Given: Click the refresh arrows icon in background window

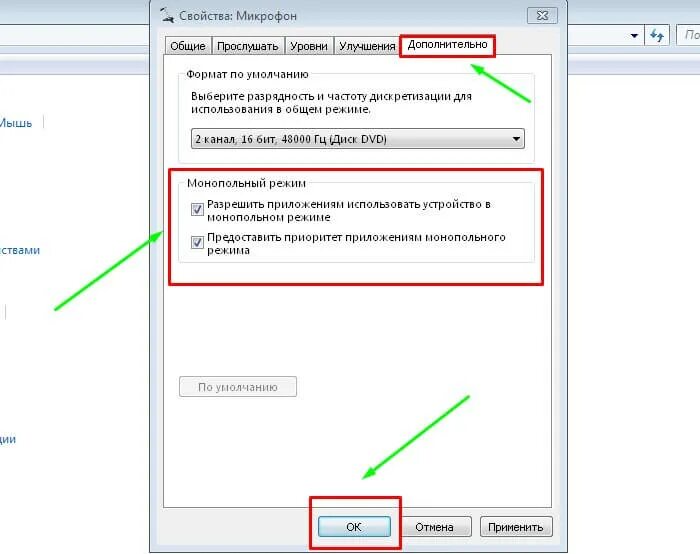Looking at the screenshot, I should tap(657, 35).
